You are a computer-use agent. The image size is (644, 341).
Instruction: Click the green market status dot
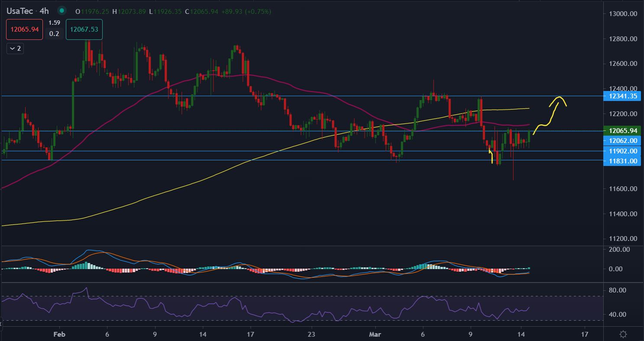click(62, 11)
